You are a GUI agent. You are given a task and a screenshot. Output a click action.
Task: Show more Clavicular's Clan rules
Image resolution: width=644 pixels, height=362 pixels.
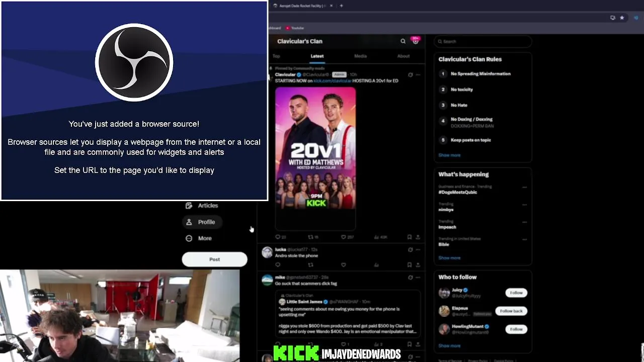point(449,155)
